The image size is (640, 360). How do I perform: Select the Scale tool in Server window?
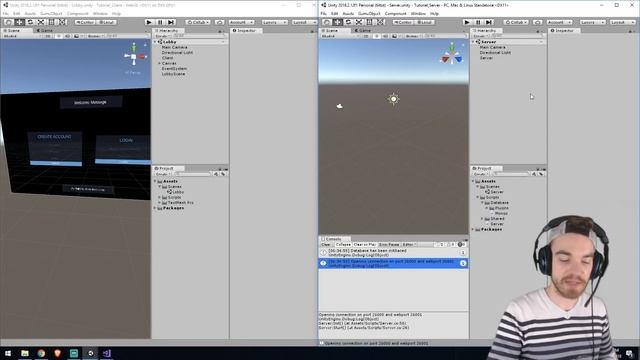359,22
